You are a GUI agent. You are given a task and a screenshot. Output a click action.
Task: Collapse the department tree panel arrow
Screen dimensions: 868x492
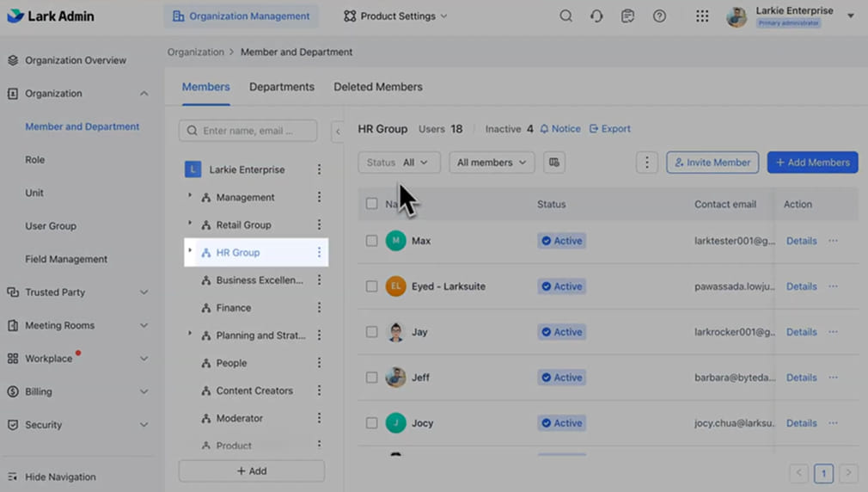[338, 132]
